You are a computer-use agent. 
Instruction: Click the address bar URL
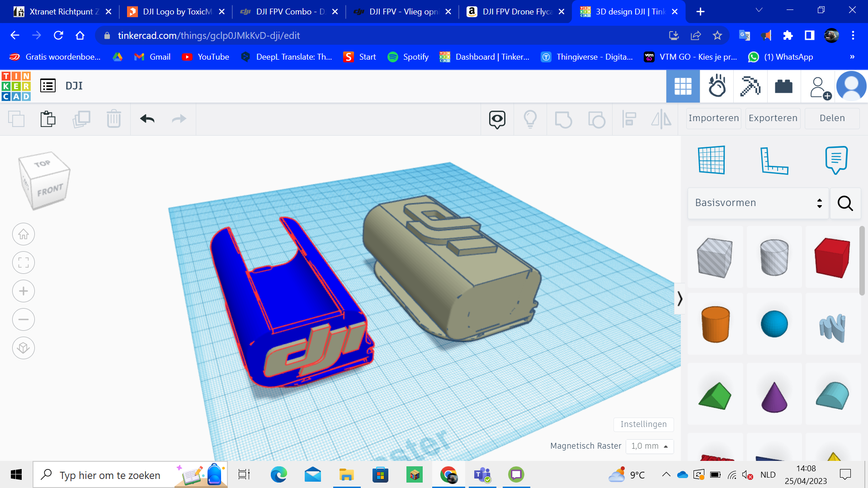209,36
